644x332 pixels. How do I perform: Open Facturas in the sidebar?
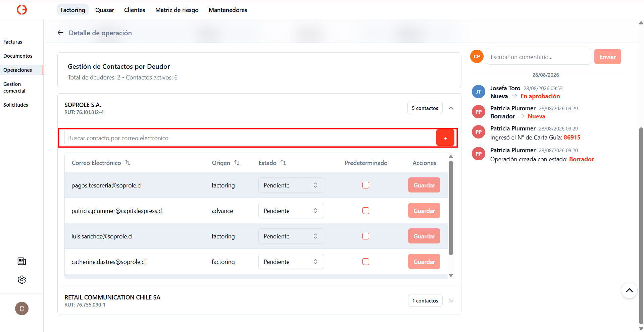click(x=13, y=42)
